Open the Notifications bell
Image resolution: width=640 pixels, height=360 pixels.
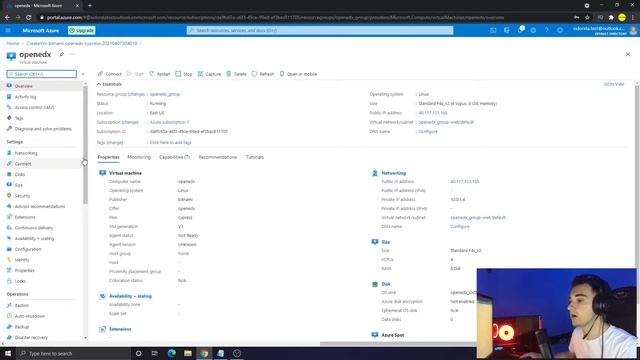pyautogui.click(x=520, y=30)
